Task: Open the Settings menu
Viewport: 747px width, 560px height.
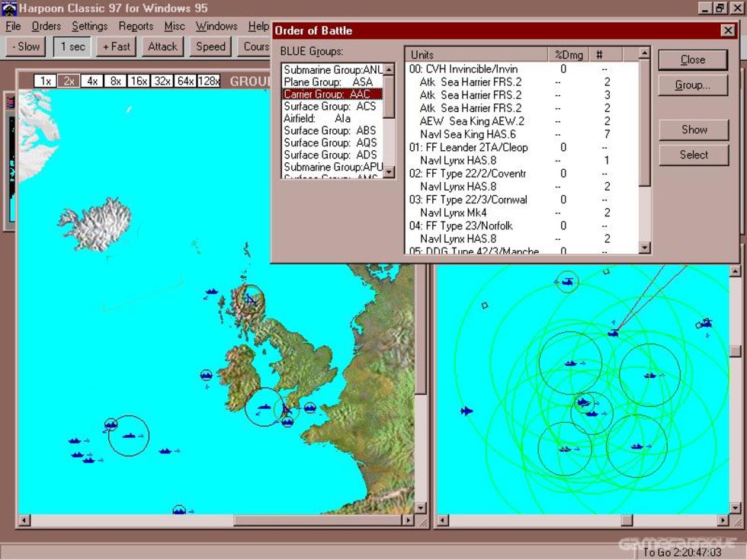Action: (x=90, y=26)
